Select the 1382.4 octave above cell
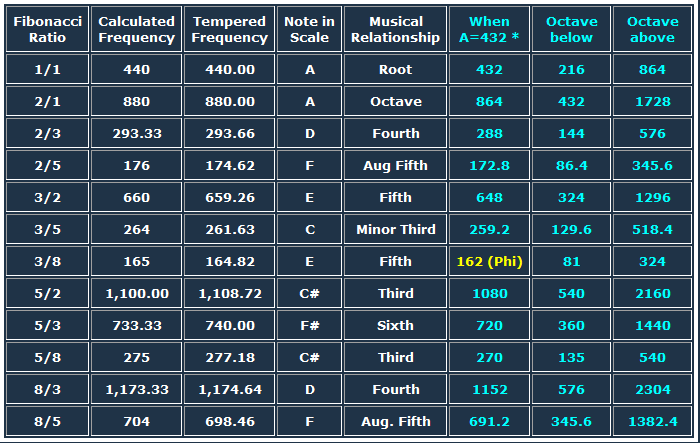The image size is (700, 443). 653,422
